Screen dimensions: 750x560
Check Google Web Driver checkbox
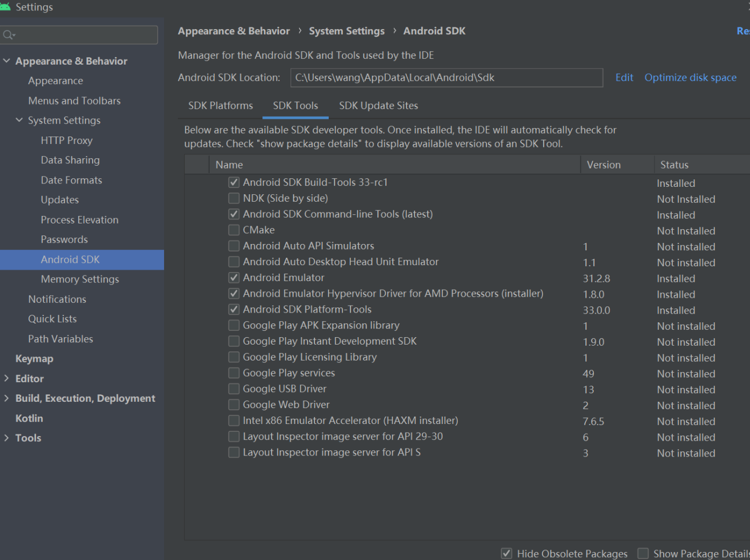pos(234,405)
